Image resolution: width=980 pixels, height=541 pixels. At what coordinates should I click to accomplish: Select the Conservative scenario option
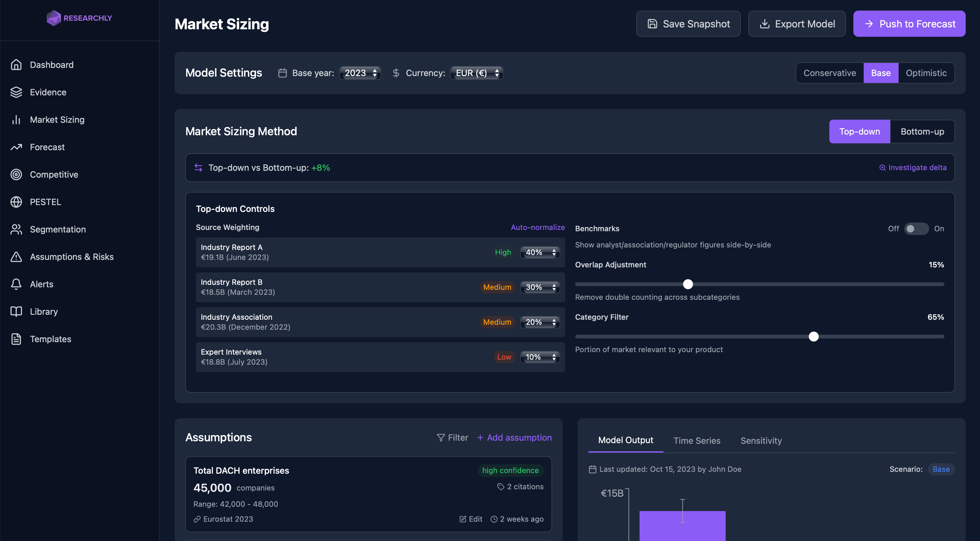pos(829,73)
